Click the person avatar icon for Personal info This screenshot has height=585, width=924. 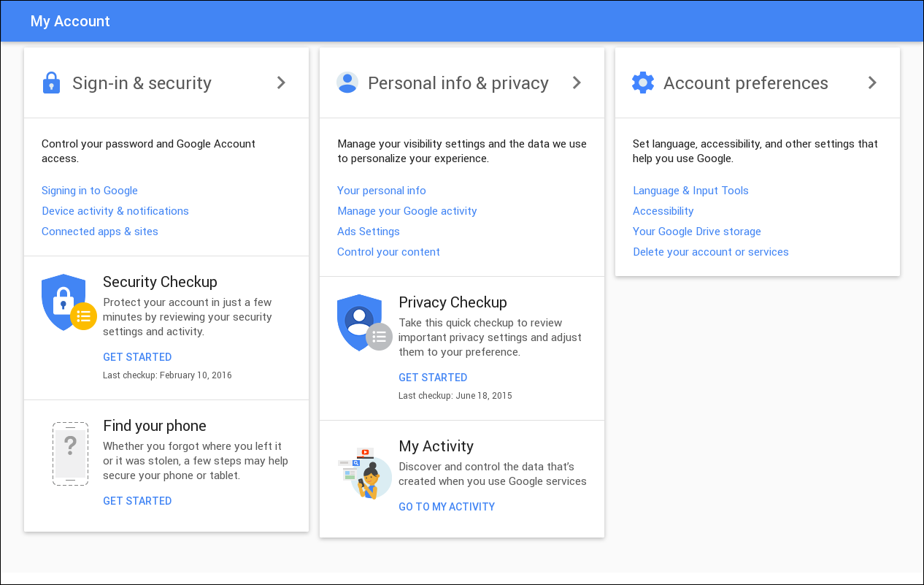tap(347, 83)
